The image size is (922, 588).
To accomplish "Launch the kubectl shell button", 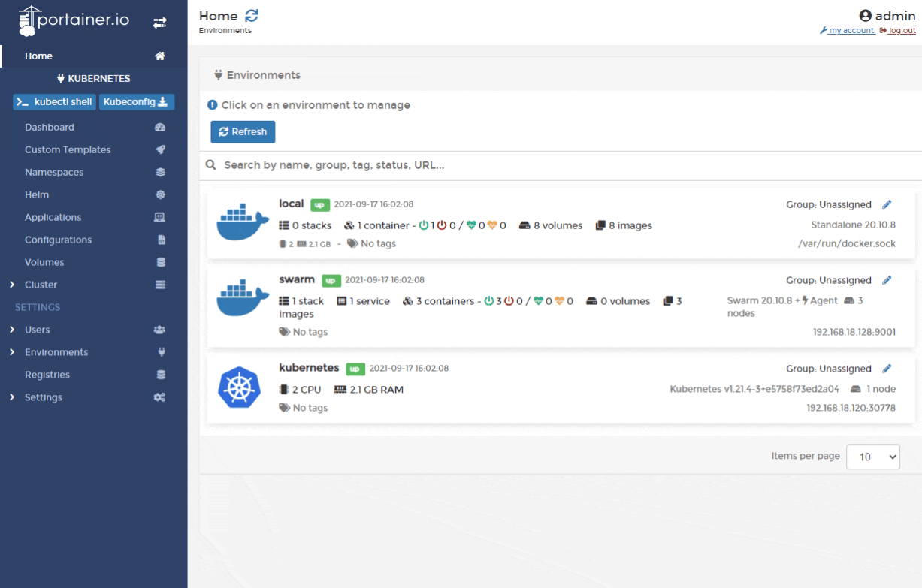I will click(55, 102).
